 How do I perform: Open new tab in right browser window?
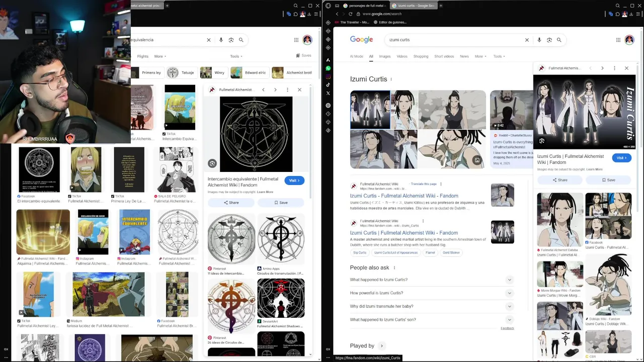pos(441,6)
